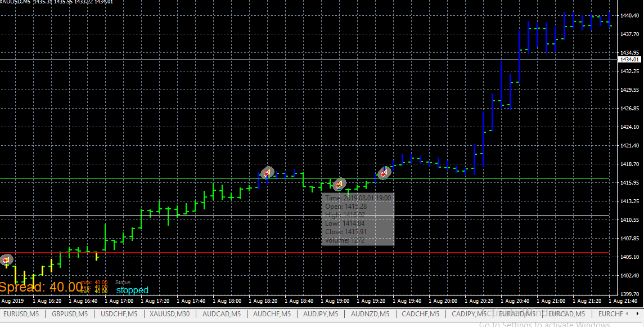644x327 pixels.
Task: Click the '1 Aug 18:00' time label
Action: click(x=227, y=301)
